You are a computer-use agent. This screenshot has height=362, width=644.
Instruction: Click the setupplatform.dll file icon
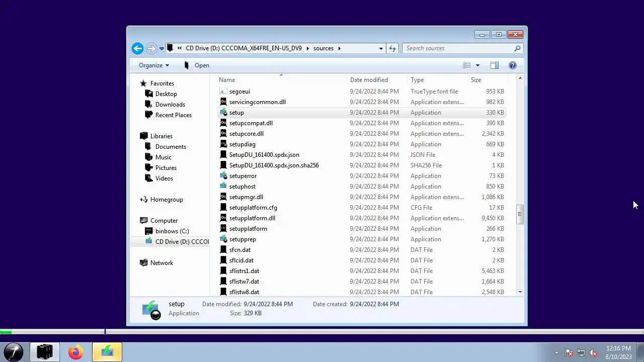click(224, 218)
